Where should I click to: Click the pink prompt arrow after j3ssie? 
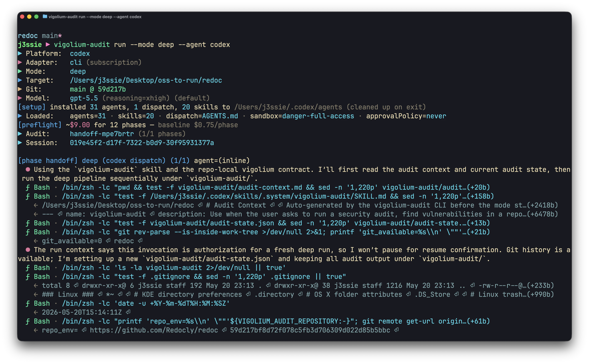48,44
